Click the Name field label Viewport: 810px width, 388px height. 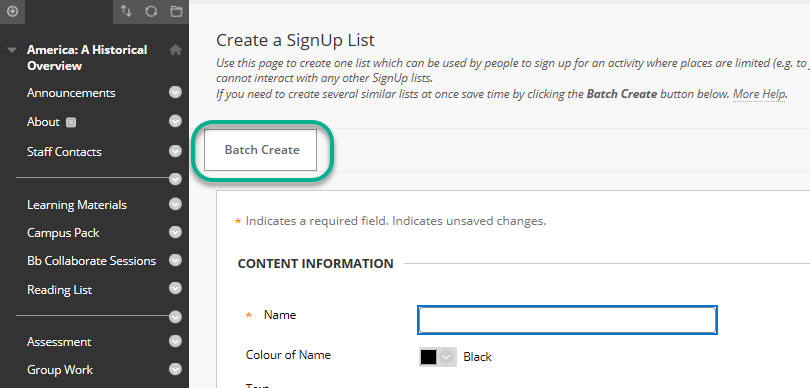[x=279, y=315]
